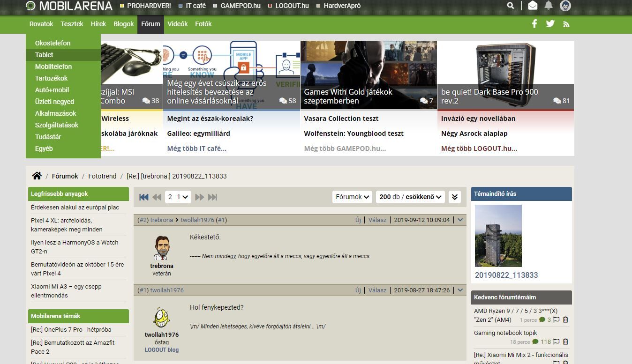
Task: Select Okostelefon in the dropdown menu
Action: (x=63, y=43)
